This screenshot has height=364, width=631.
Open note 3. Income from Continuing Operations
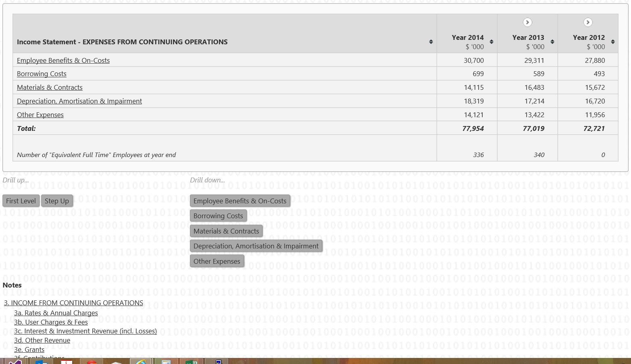click(x=73, y=303)
